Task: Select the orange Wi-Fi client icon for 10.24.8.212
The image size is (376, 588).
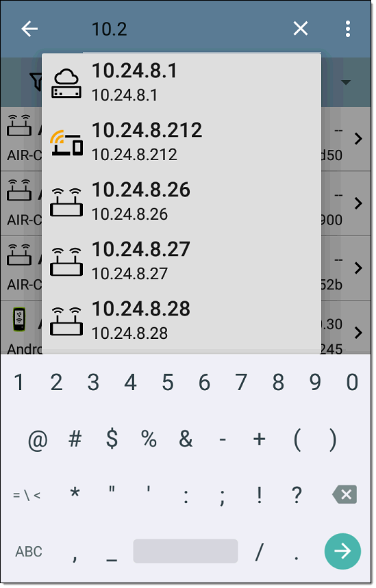Action: (66, 143)
